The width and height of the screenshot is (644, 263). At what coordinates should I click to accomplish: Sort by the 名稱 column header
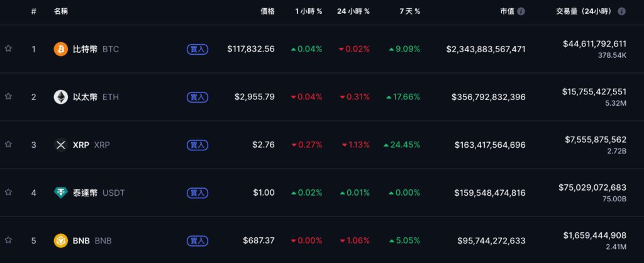pos(61,11)
